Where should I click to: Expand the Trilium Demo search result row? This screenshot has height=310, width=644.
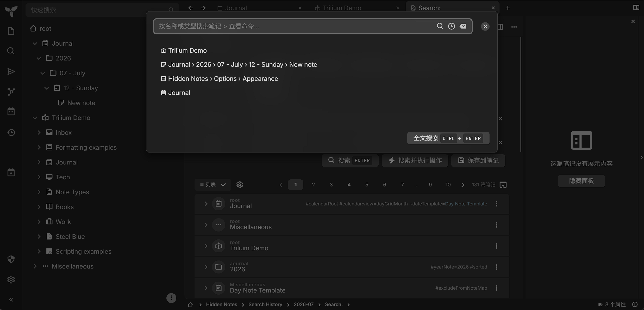point(206,246)
